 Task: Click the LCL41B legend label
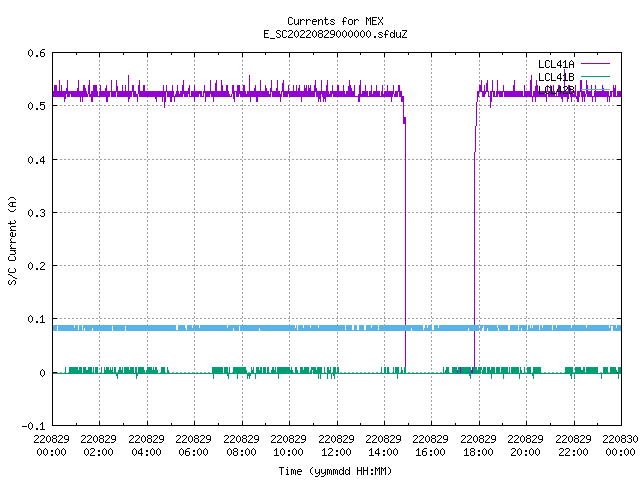[556, 77]
